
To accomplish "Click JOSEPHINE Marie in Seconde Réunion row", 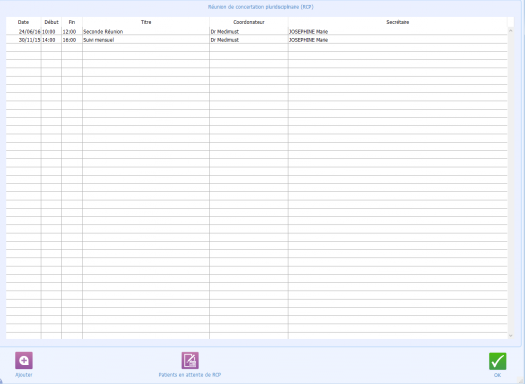I will (x=308, y=31).
